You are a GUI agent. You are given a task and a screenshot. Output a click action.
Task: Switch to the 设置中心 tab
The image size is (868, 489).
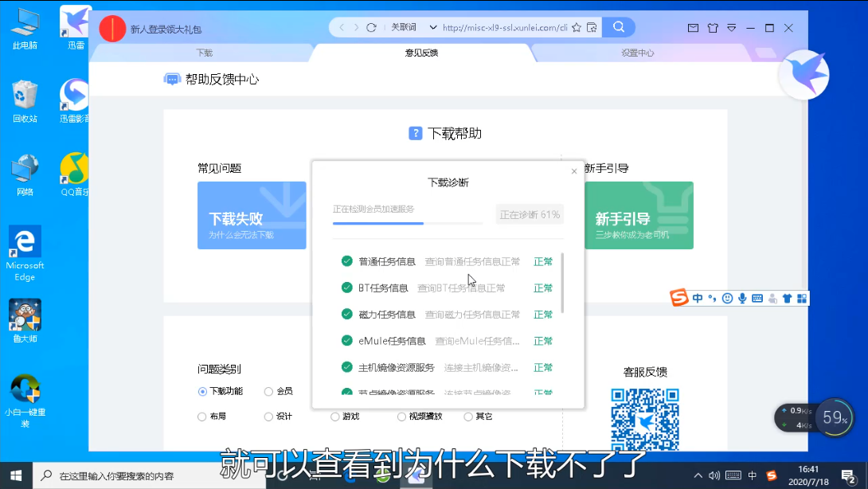[637, 53]
